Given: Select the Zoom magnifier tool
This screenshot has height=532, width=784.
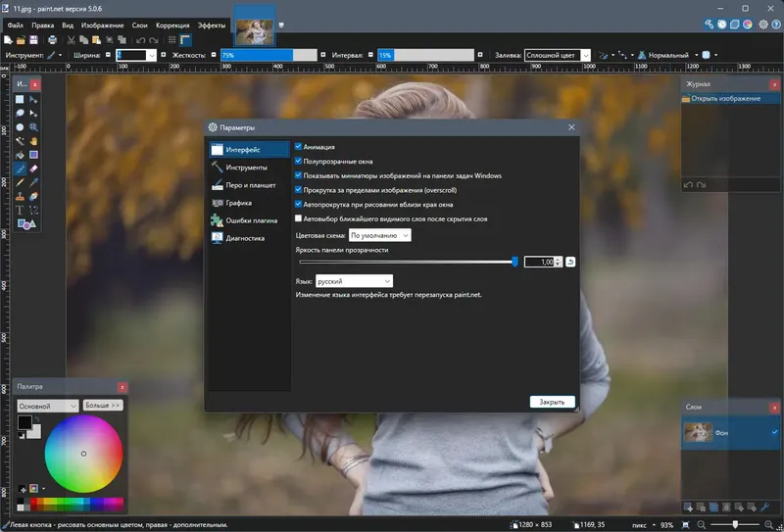Looking at the screenshot, I should pyautogui.click(x=33, y=127).
